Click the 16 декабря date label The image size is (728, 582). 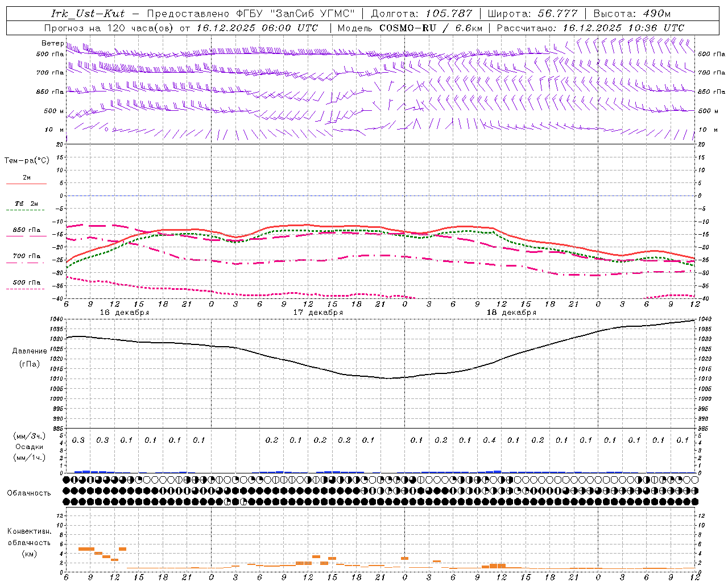(x=125, y=313)
